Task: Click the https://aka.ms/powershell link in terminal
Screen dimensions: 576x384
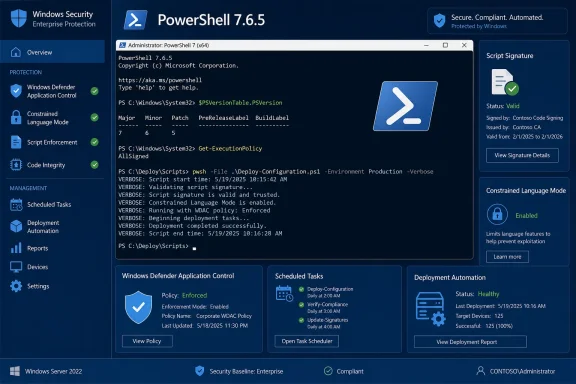Action: coord(160,80)
